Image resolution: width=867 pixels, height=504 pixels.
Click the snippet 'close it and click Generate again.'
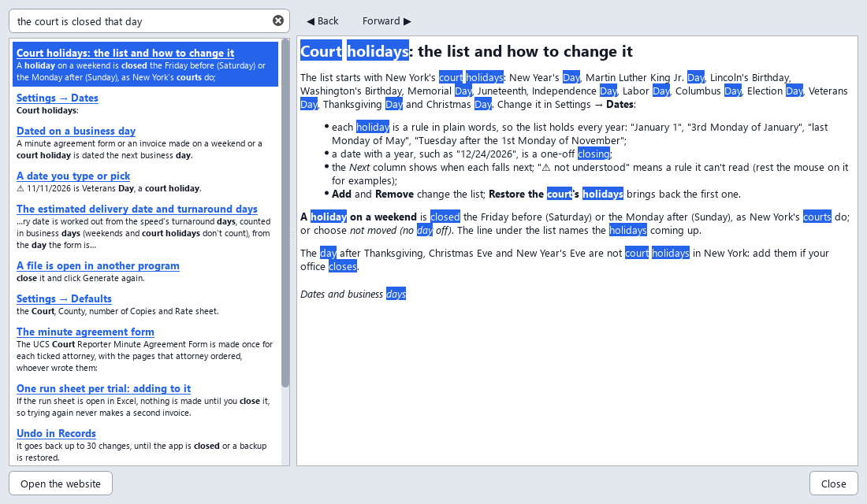(80, 278)
